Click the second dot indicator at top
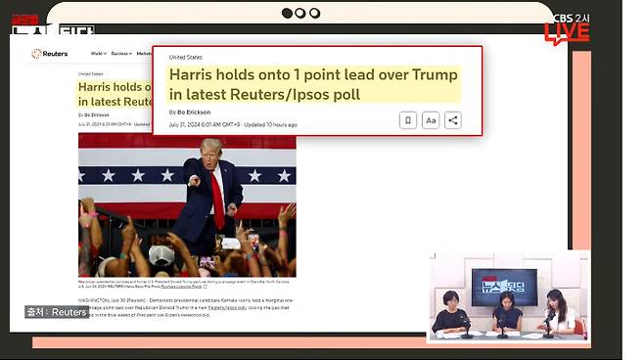Screen dimensions: 644x361 point(300,13)
